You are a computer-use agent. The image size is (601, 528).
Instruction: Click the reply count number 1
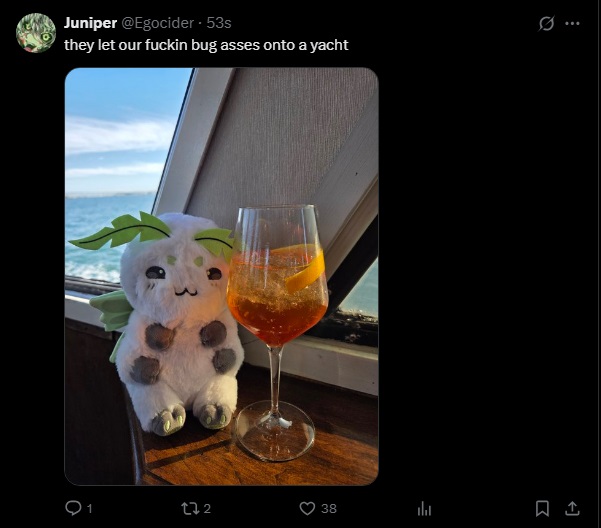(x=89, y=509)
